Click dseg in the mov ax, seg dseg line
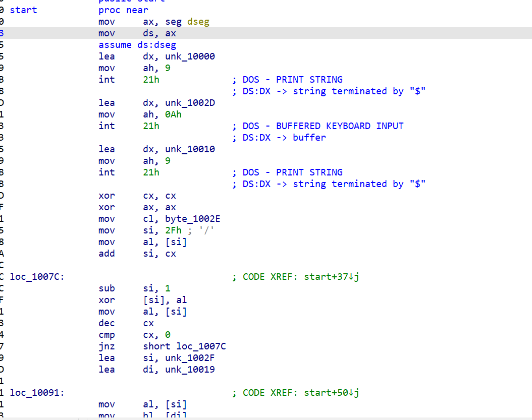The height and width of the screenshot is (420, 532). (198, 22)
